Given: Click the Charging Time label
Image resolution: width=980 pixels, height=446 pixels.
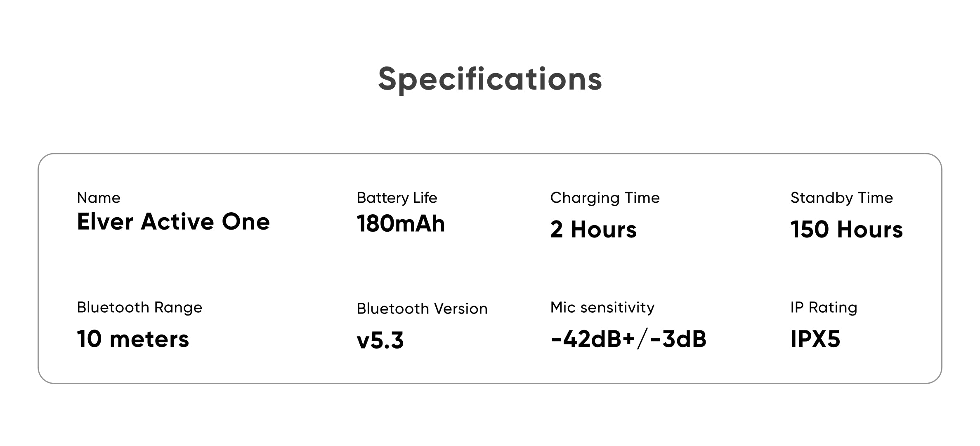Looking at the screenshot, I should (x=605, y=198).
